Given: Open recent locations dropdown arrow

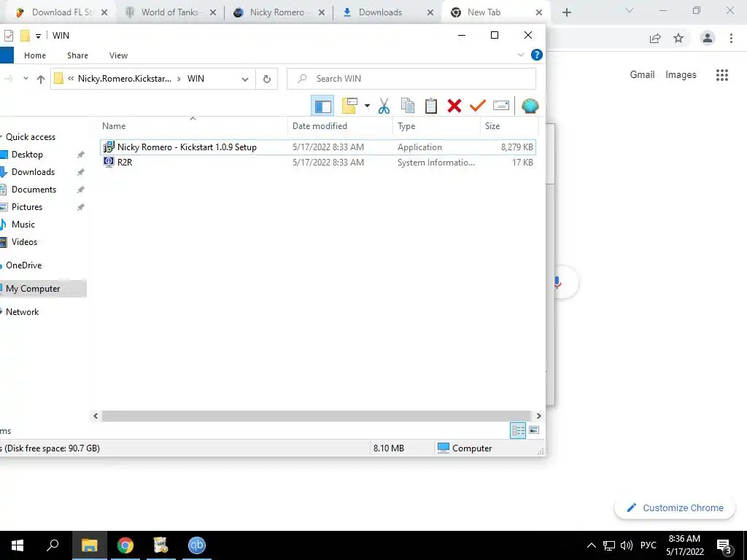Looking at the screenshot, I should click(x=26, y=79).
